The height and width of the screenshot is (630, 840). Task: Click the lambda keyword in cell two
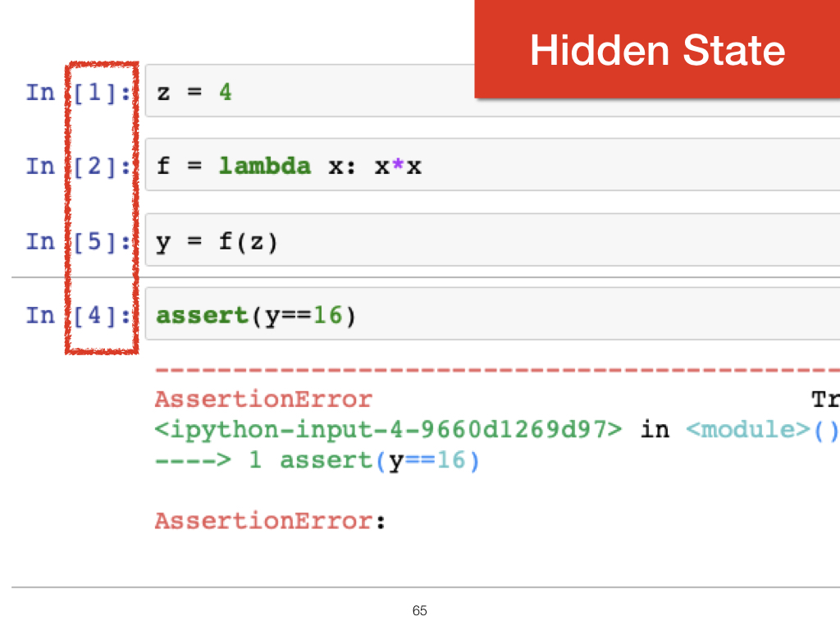tap(264, 167)
